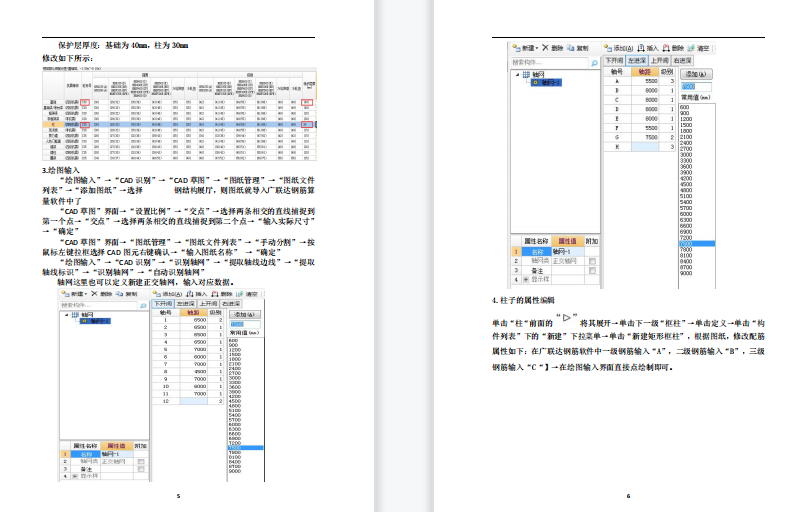The height and width of the screenshot is (512, 808).
Task: Click the spacing input field under 添加(A), page 5
Action: (x=245, y=325)
